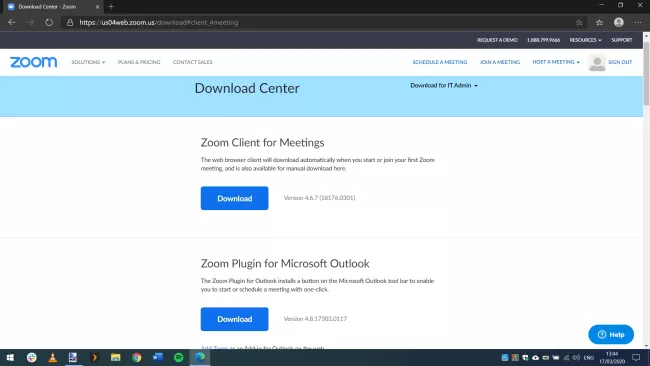Screen dimensions: 650x366
Task: Open VLC media player from taskbar
Action: (53, 357)
